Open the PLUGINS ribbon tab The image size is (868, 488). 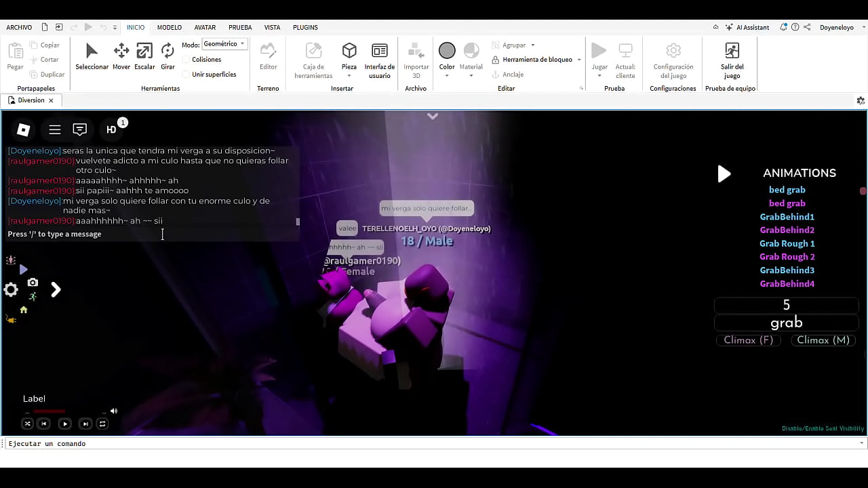[x=305, y=28]
